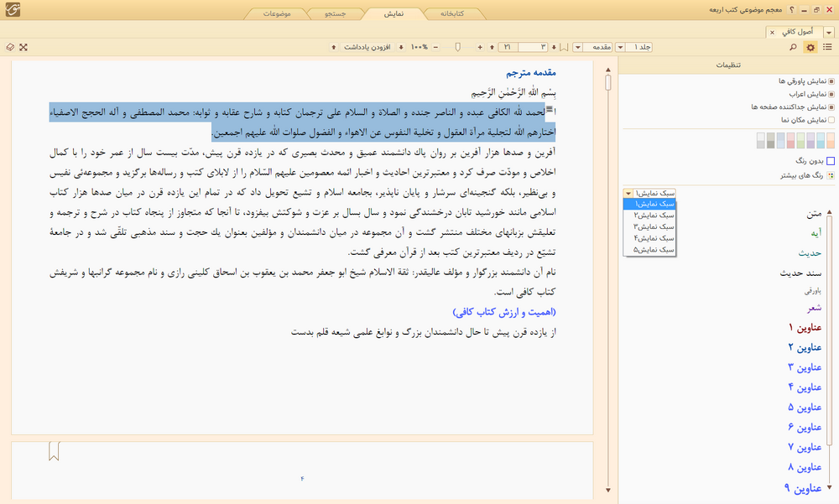Image resolution: width=839 pixels, height=504 pixels.
Task: Open the table of contents list icon
Action: click(x=827, y=47)
